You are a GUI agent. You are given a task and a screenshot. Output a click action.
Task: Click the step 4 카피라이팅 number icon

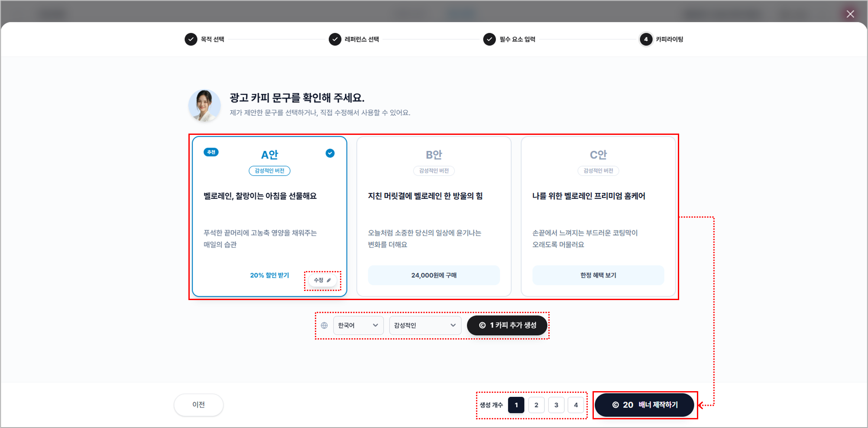click(646, 39)
